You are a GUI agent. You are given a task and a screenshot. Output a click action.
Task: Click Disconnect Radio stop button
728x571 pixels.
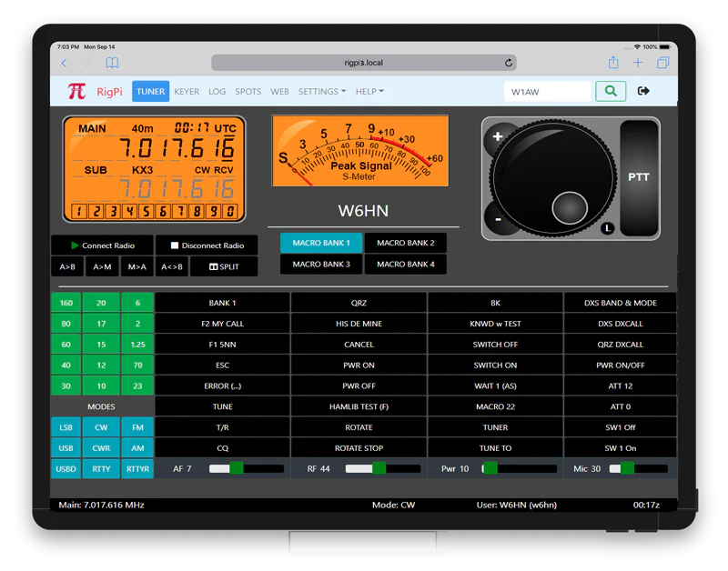tap(207, 245)
